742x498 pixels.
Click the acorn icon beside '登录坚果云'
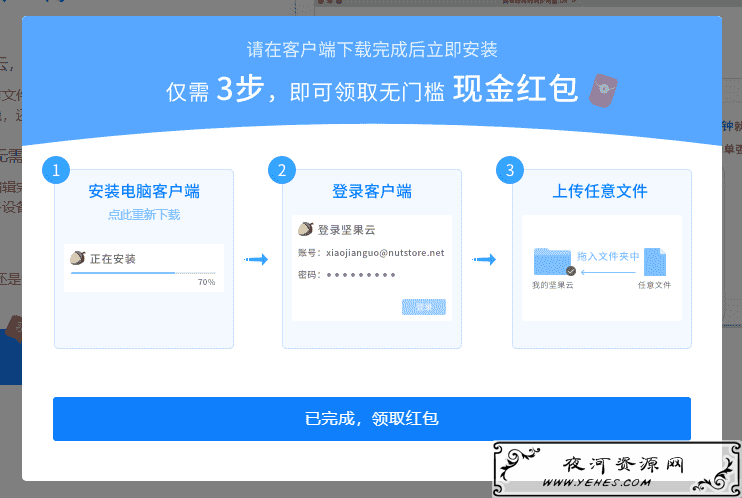coord(305,229)
